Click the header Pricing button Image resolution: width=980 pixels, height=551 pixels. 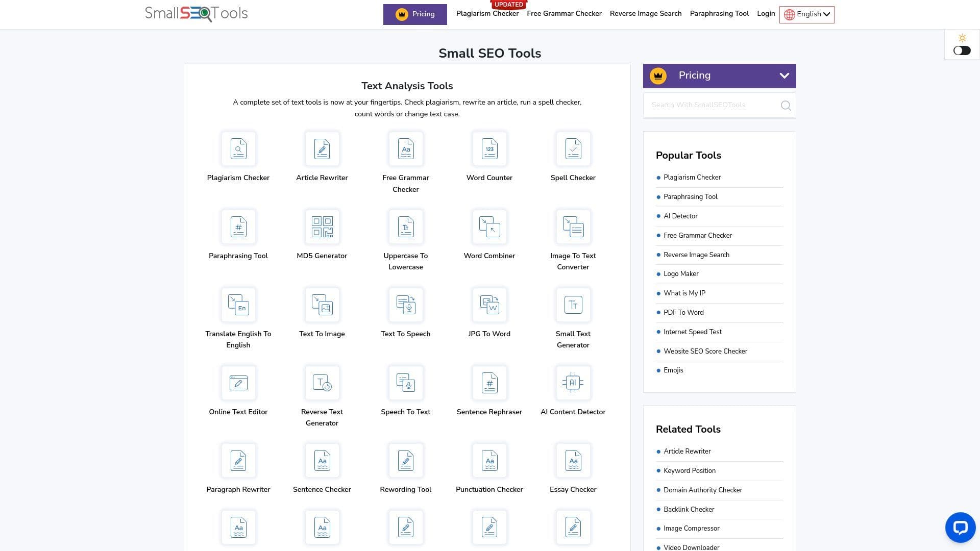tap(415, 14)
